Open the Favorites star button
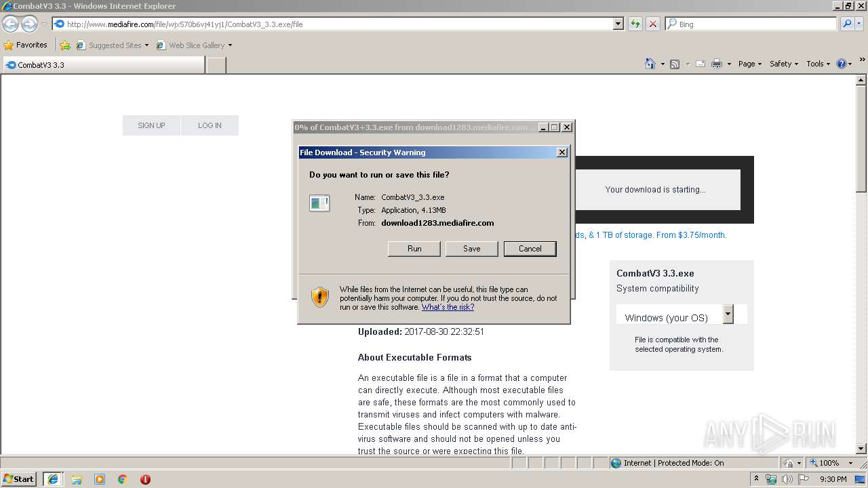 [26, 45]
